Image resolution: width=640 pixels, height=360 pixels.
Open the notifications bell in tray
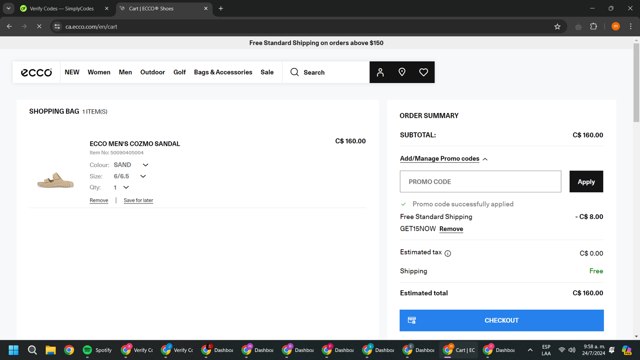[611, 350]
